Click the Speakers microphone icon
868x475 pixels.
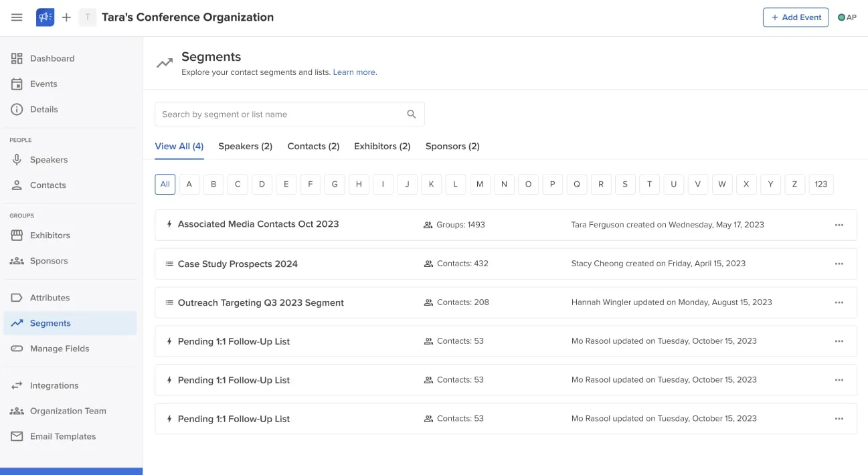17,160
